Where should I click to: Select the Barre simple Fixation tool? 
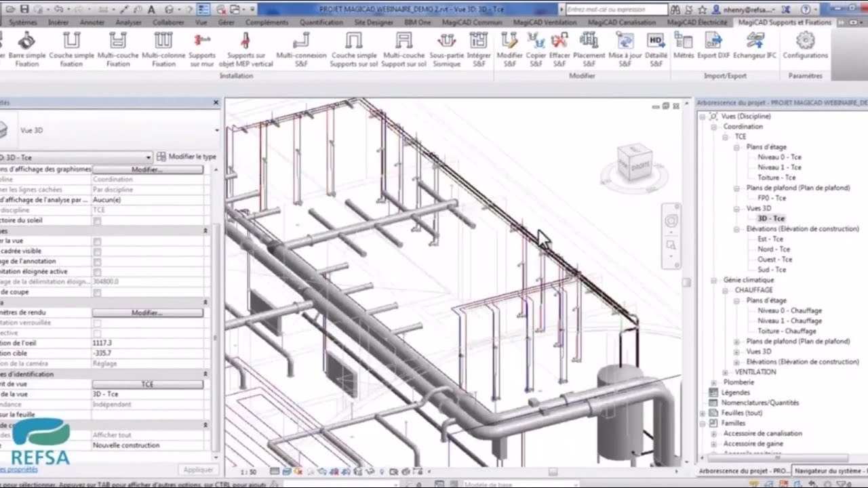(27, 49)
